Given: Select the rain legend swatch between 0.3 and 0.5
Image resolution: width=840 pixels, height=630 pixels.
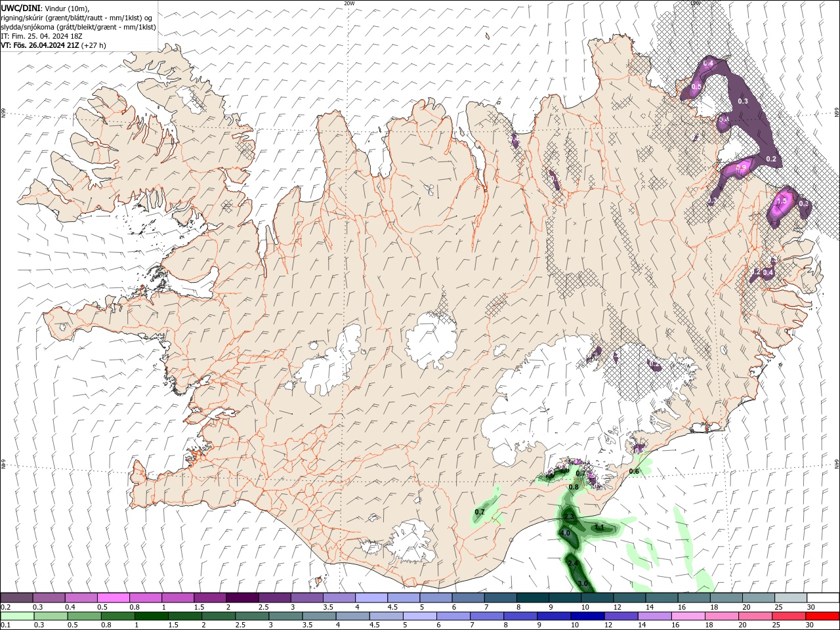Looking at the screenshot, I should (x=51, y=616).
